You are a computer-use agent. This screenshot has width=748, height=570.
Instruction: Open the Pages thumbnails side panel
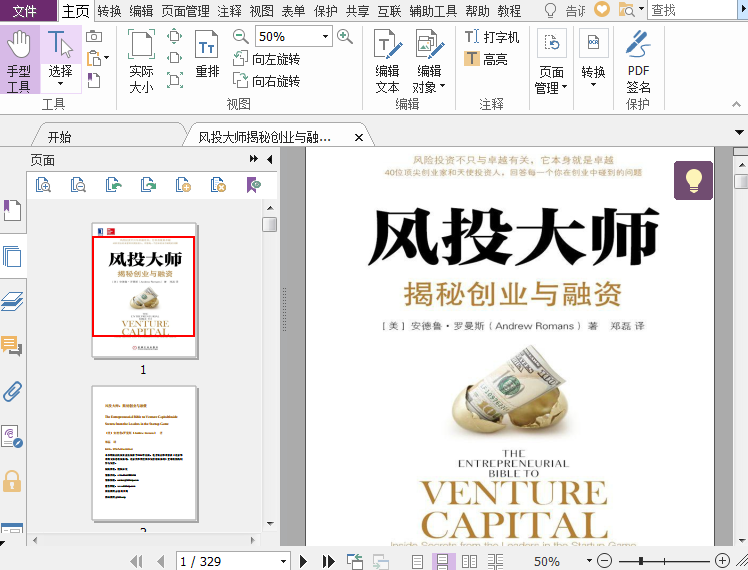point(12,256)
